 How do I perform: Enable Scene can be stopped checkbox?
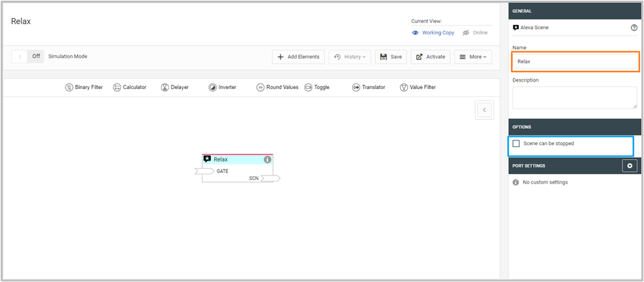pyautogui.click(x=516, y=144)
